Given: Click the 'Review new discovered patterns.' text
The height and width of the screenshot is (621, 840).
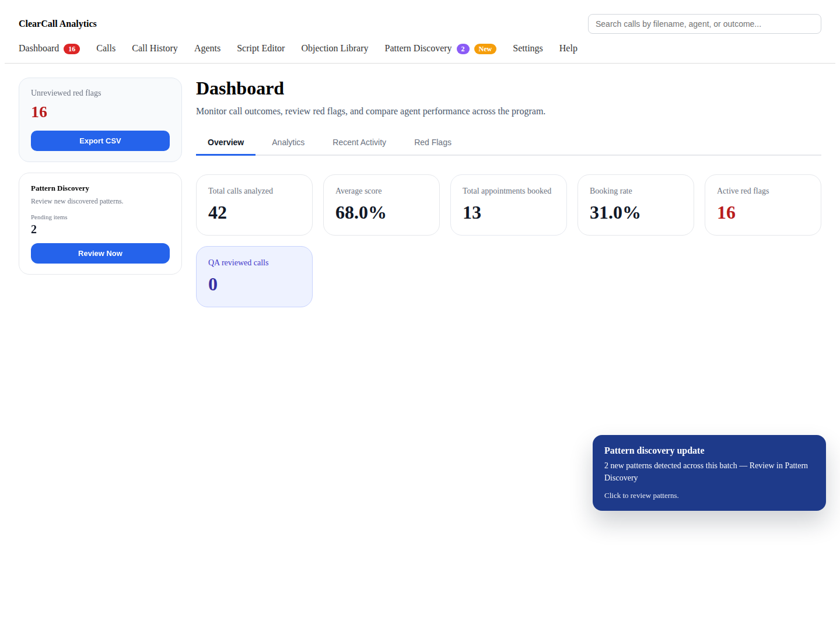Looking at the screenshot, I should click(77, 201).
